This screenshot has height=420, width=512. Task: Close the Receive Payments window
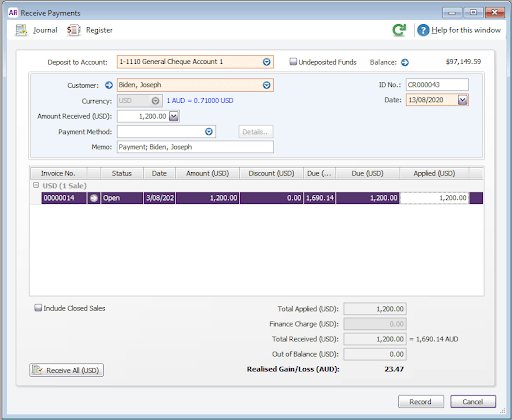495,13
